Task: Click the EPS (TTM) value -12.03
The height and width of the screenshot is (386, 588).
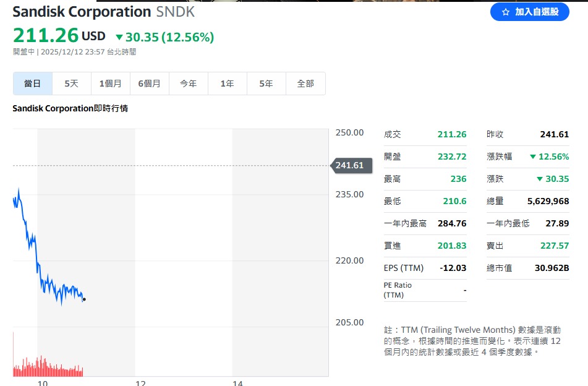Action: pos(453,268)
